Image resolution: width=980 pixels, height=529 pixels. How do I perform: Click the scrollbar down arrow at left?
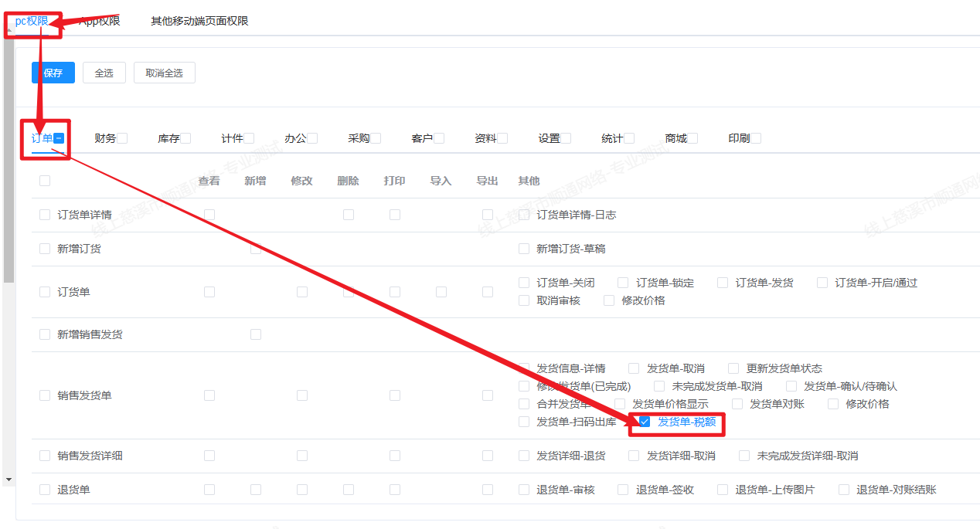(9, 480)
